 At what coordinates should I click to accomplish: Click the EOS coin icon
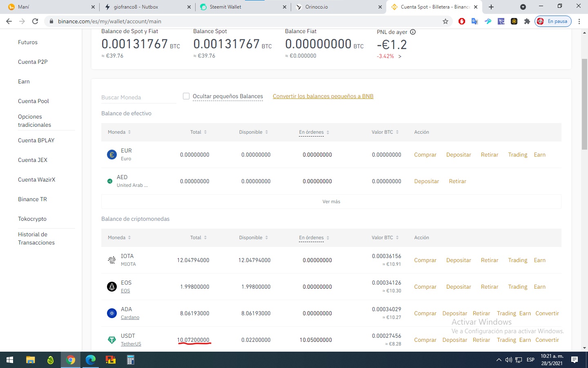coord(111,287)
